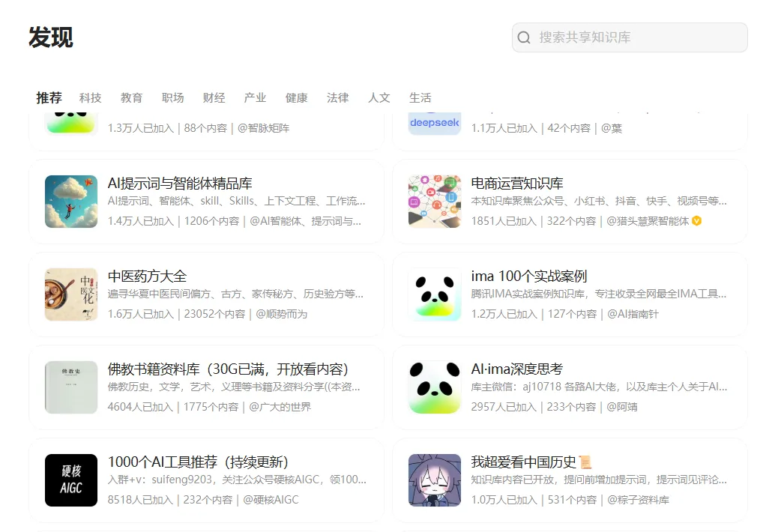Click the description starting 入群+v：suifeng9203

pos(237,480)
